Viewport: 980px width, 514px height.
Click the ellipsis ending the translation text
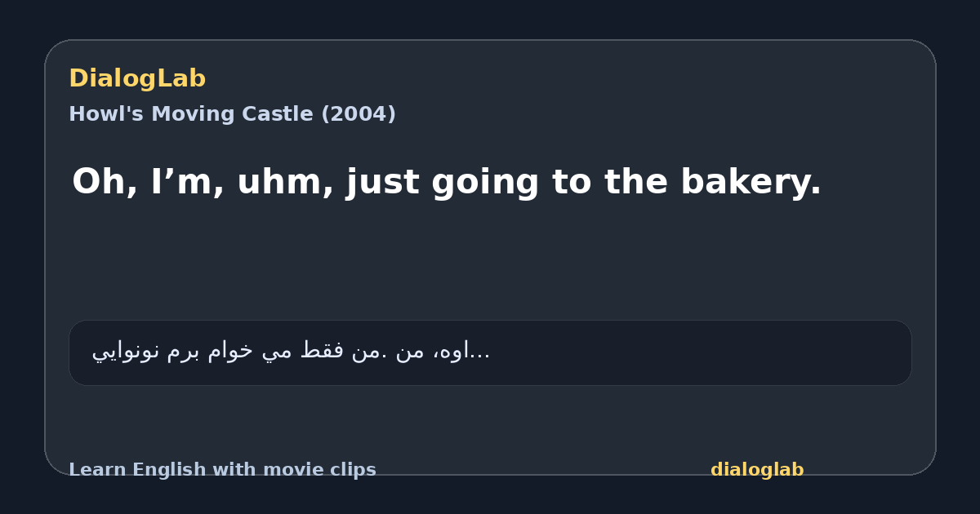(482, 353)
